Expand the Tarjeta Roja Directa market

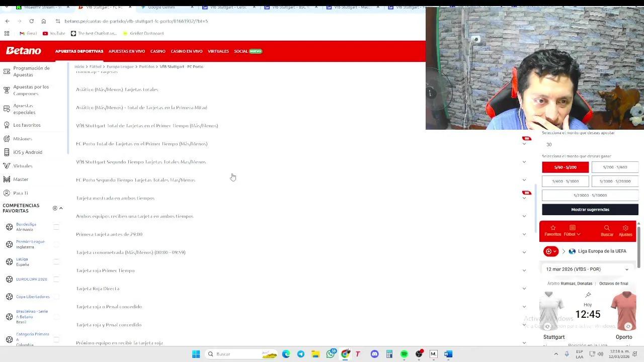pos(524,288)
